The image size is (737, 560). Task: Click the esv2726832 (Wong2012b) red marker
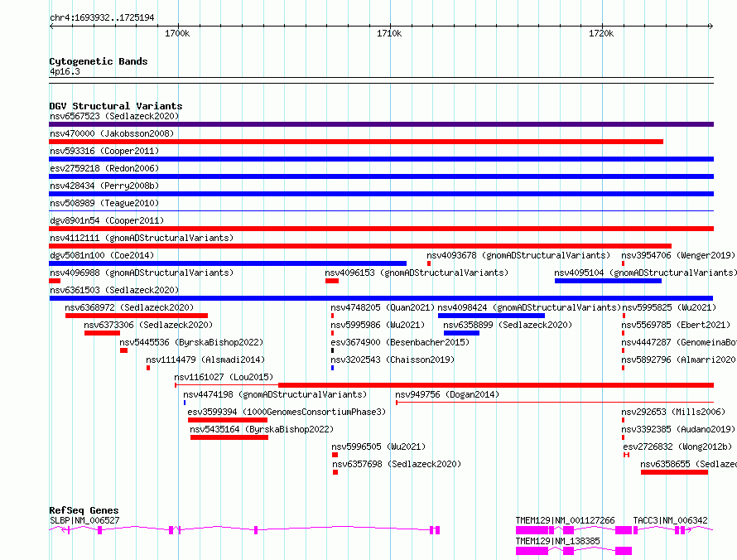click(x=626, y=455)
